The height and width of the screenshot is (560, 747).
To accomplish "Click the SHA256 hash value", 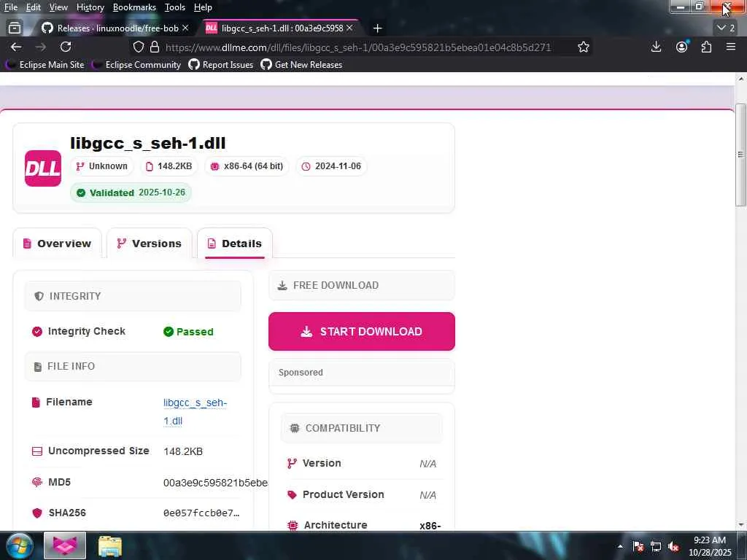I will (201, 513).
